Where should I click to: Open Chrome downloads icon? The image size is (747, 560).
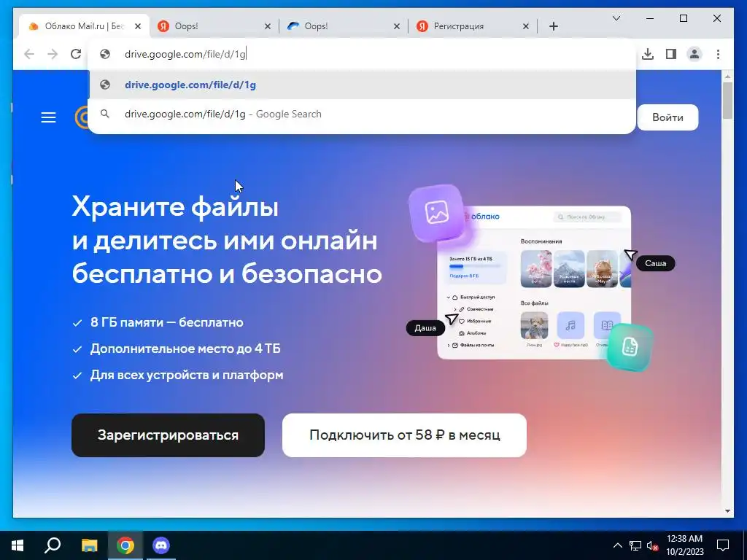click(x=648, y=54)
